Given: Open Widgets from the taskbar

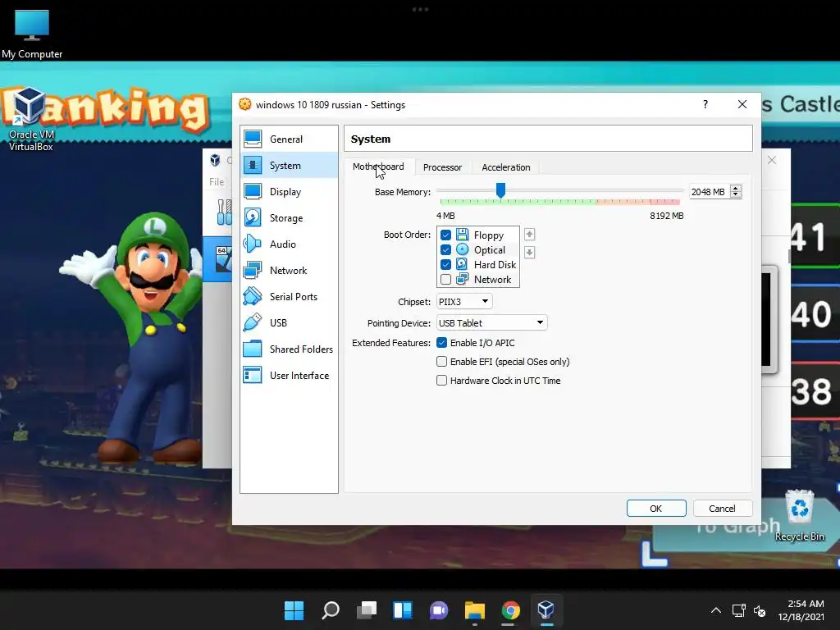Looking at the screenshot, I should click(402, 610).
